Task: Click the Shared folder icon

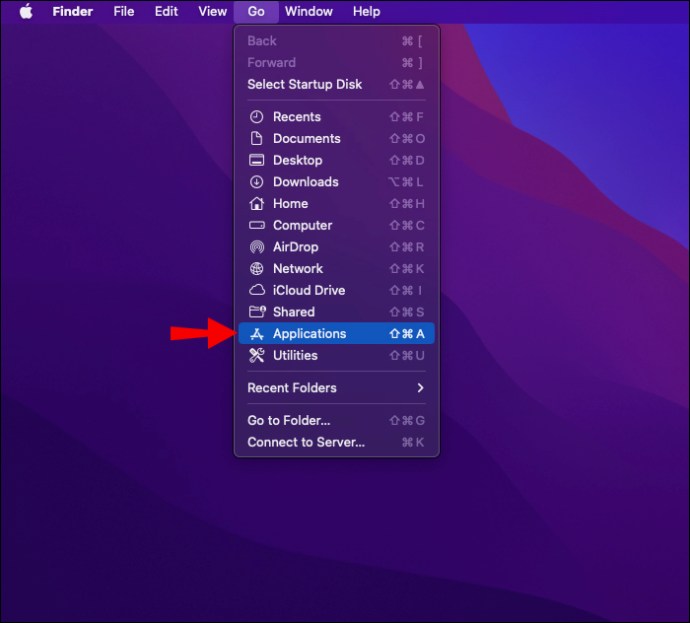Action: pyautogui.click(x=257, y=312)
